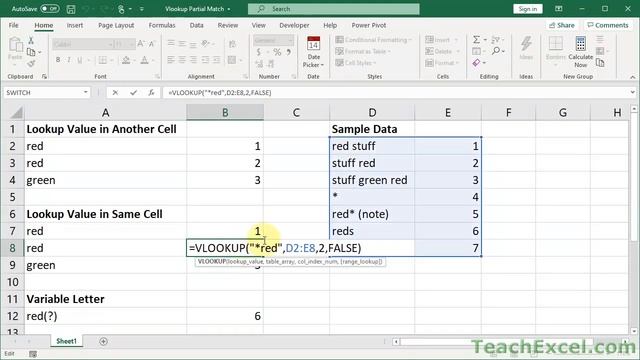Select the column D header
This screenshot has width=640, height=360.
point(372,112)
